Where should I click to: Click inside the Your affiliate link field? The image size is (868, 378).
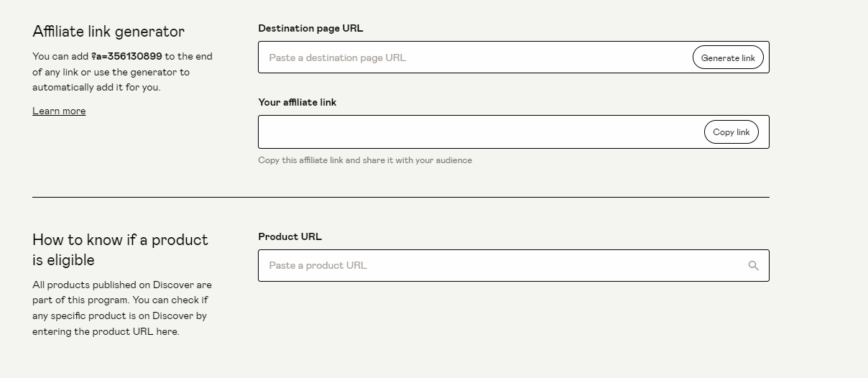[x=480, y=132]
